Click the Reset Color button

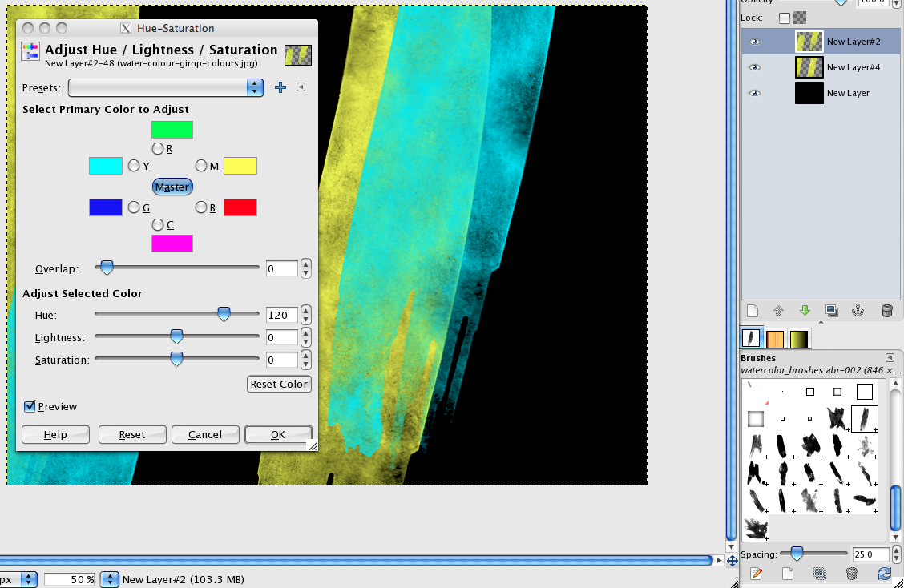(279, 385)
